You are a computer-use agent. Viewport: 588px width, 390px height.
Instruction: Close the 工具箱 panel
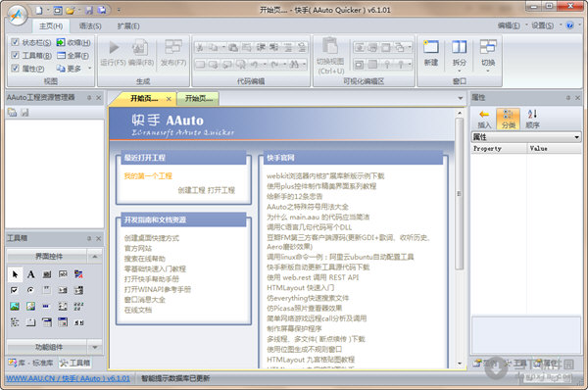[x=99, y=238]
